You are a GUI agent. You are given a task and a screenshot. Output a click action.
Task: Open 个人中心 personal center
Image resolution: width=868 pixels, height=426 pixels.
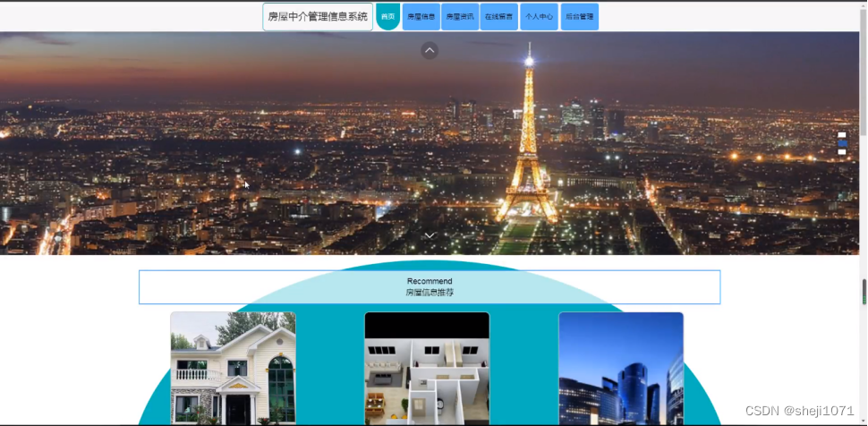[540, 17]
